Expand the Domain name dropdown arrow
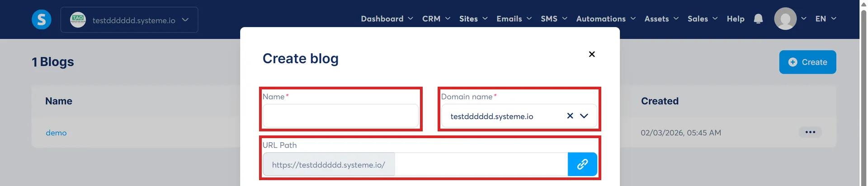Screen dimensions: 868x186 click(584, 116)
